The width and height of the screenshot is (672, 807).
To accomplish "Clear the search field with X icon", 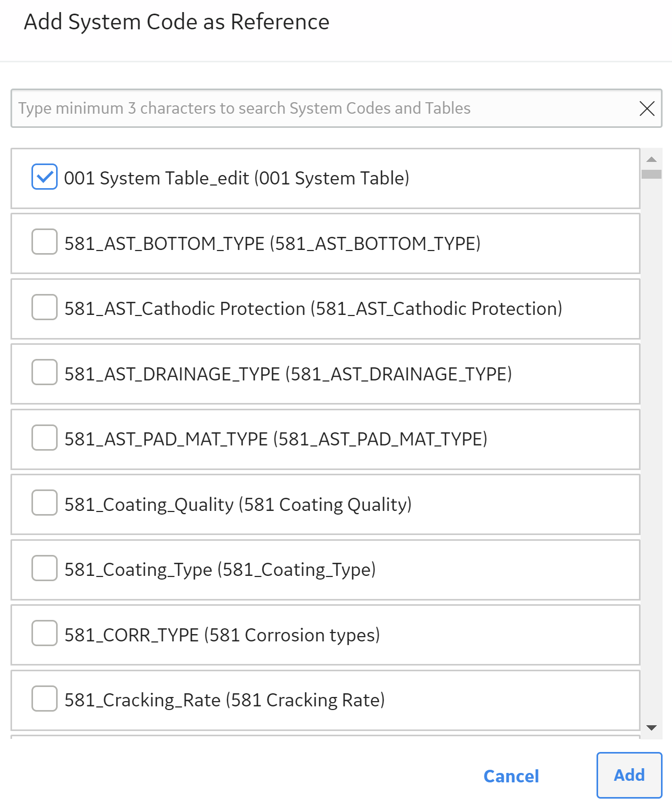I will point(647,108).
